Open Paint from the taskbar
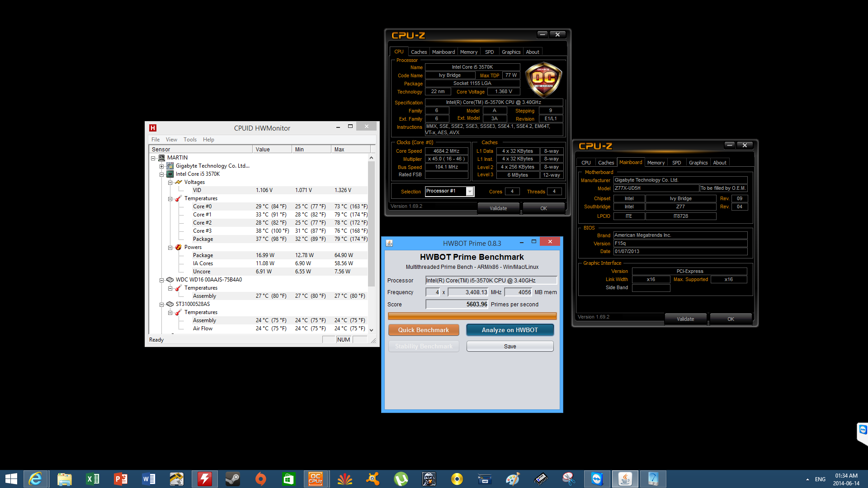The image size is (868, 488). coord(513,479)
